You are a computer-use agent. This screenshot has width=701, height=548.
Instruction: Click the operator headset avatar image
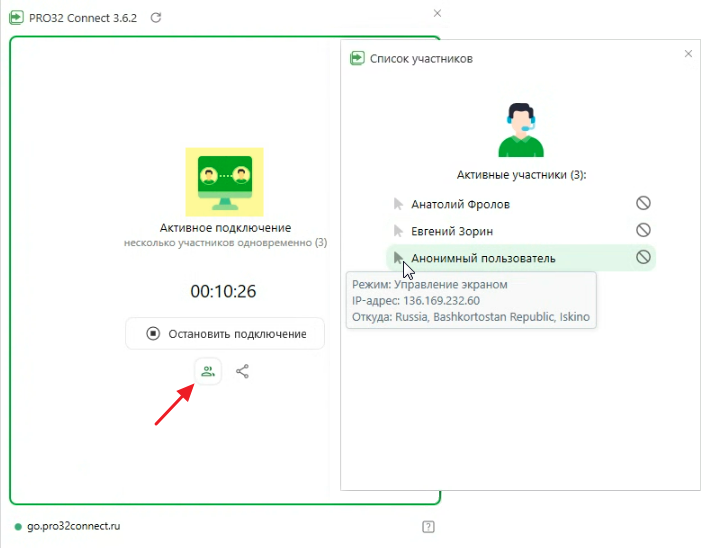(521, 128)
